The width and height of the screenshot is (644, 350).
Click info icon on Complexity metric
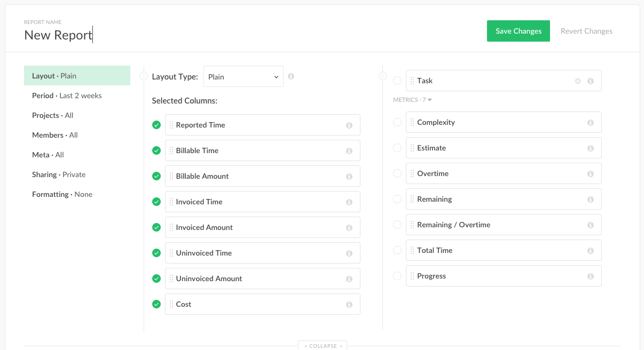(591, 123)
